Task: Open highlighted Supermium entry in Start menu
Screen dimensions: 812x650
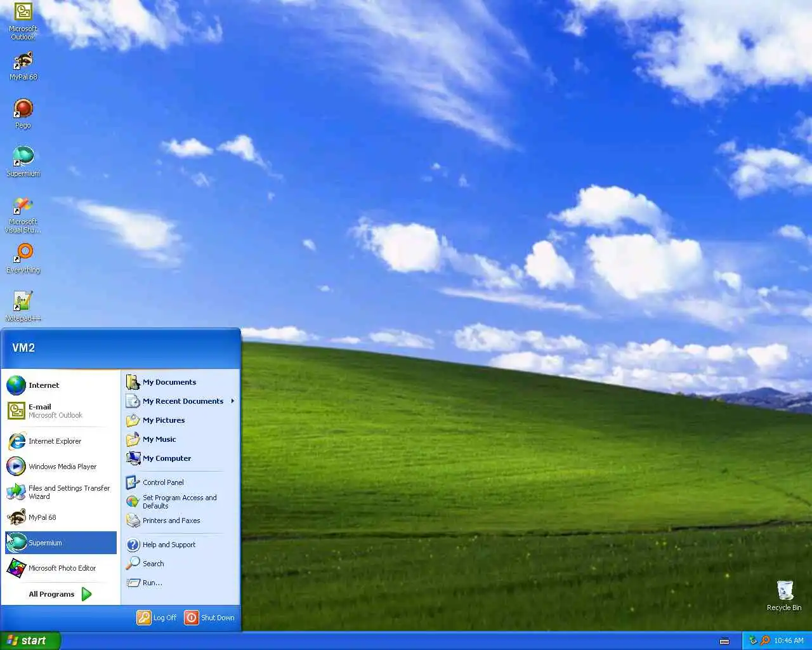Action: click(x=61, y=543)
